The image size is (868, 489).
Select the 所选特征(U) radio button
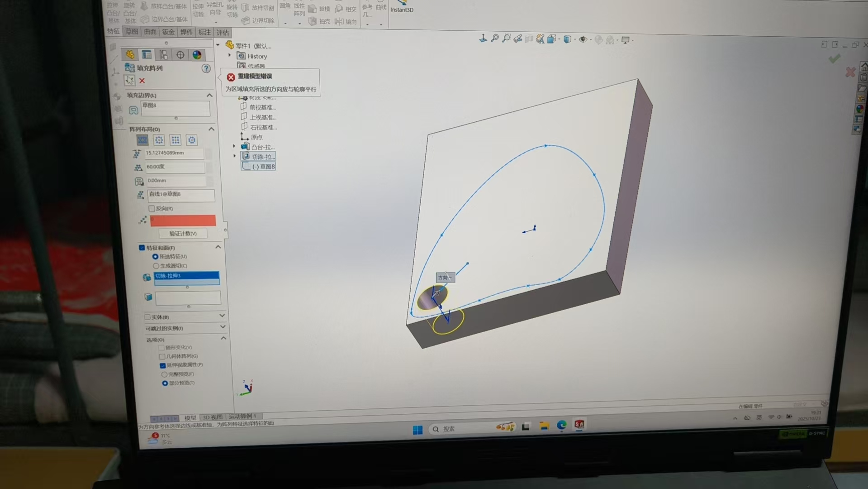click(155, 257)
